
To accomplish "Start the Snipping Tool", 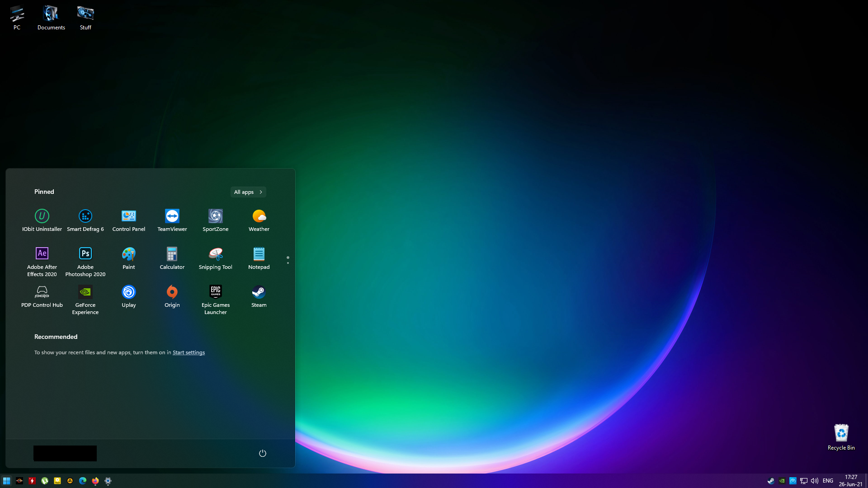I will tap(216, 258).
